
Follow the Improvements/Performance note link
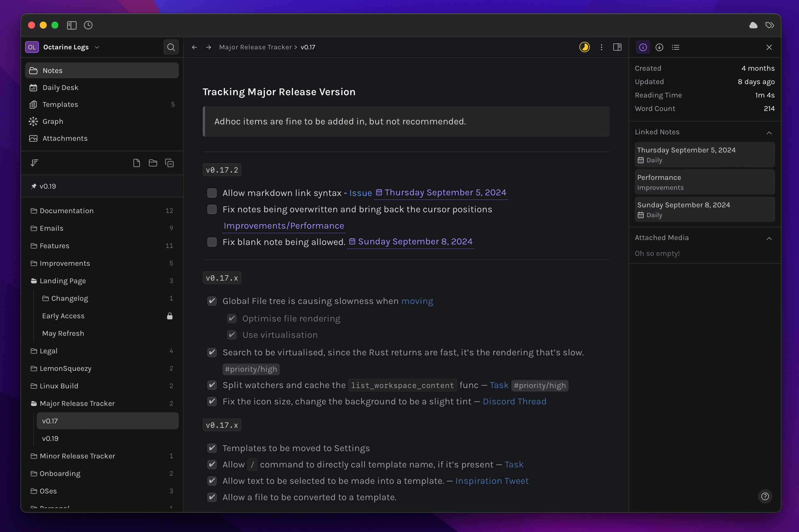point(284,226)
